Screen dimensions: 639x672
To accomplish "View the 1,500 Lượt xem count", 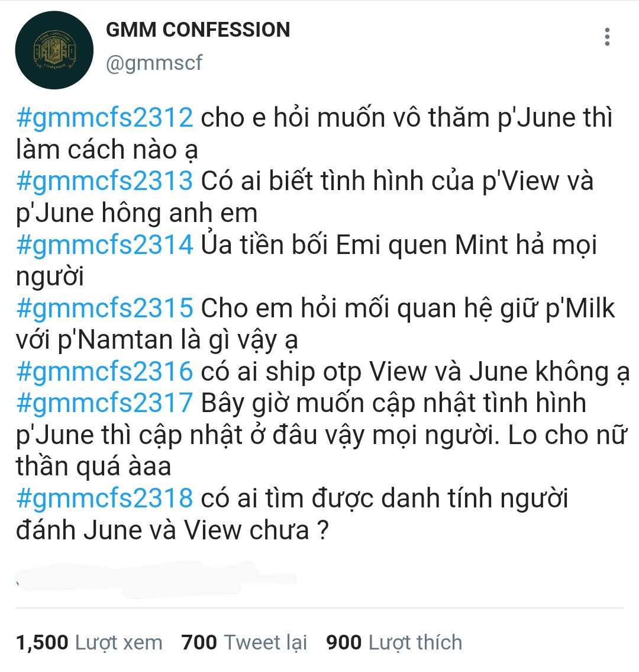I will point(89,642).
